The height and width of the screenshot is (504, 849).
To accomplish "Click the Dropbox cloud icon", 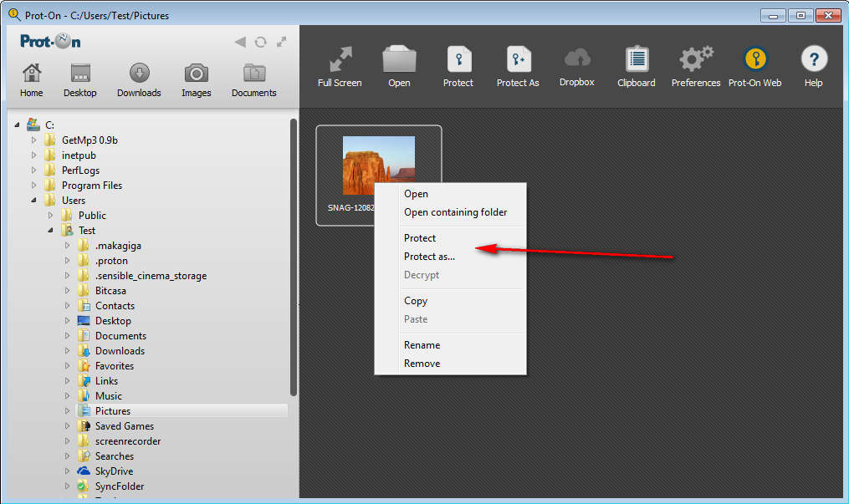I will pos(577,60).
